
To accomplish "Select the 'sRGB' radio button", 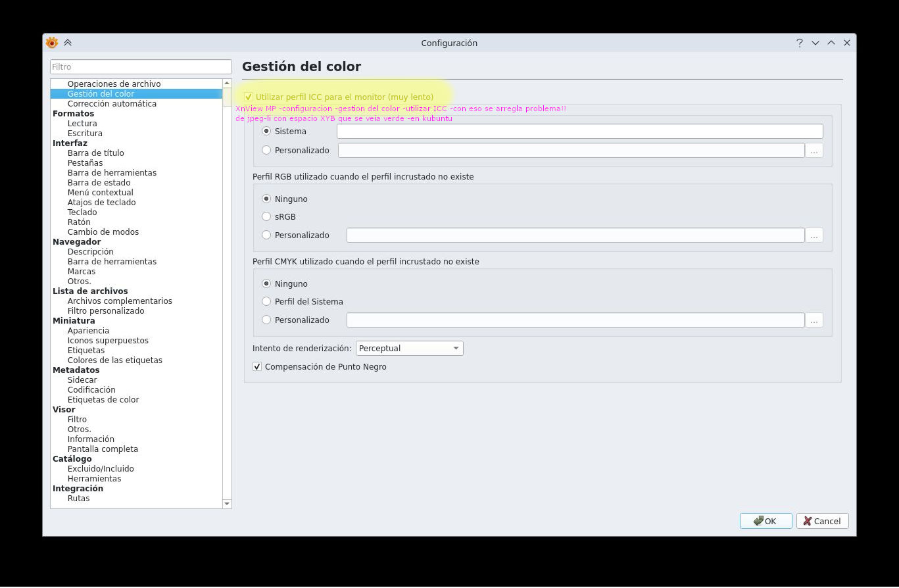I will tap(266, 216).
